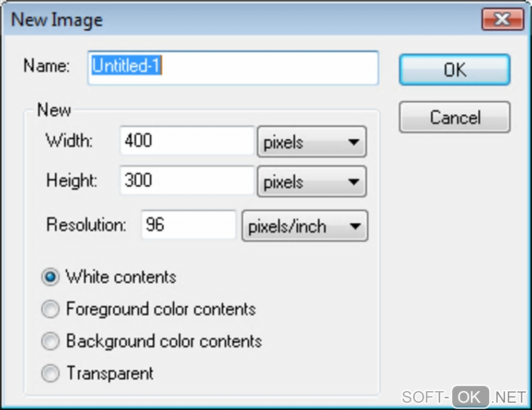Viewport: 532px width, 410px height.
Task: Click the Resolution value field
Action: (x=188, y=225)
